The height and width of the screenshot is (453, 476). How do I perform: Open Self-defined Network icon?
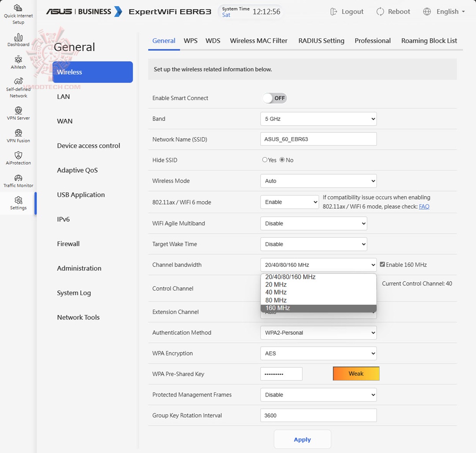pyautogui.click(x=18, y=82)
